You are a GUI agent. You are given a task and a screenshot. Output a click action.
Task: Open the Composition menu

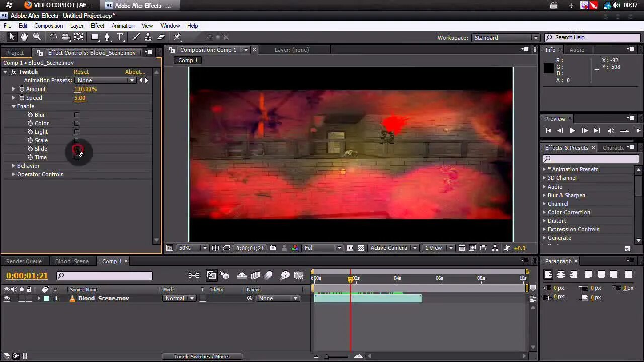click(49, 26)
